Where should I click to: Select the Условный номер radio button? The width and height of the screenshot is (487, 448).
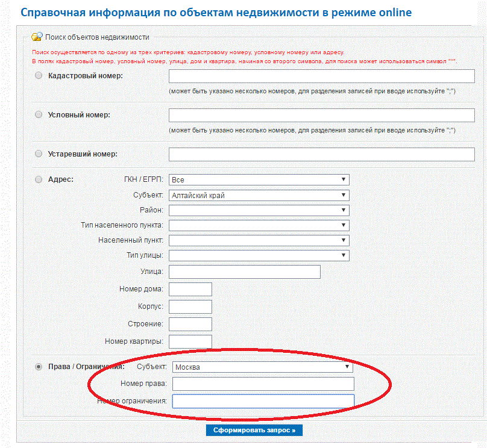39,114
